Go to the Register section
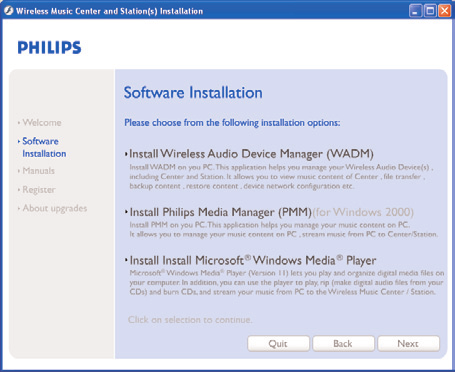455x372 pixels. click(x=37, y=190)
